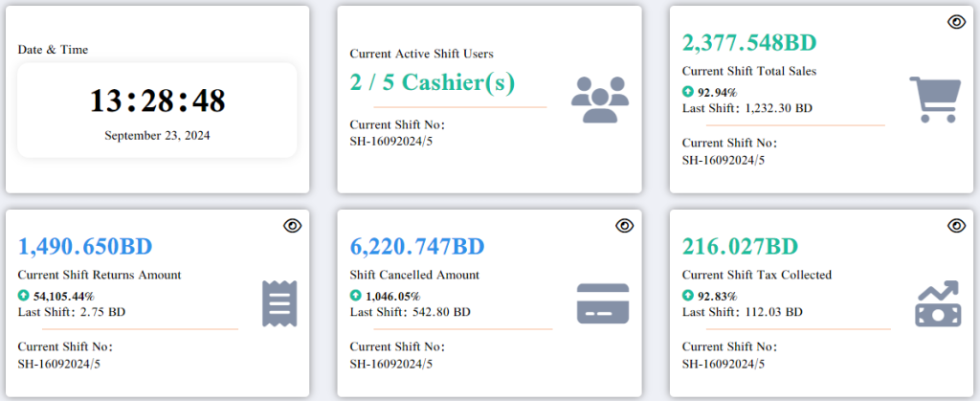
Task: Click the credit card icon for cancelled amount
Action: coord(602,303)
